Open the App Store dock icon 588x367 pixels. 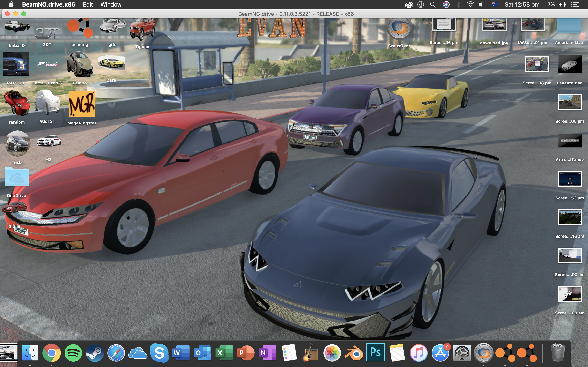pyautogui.click(x=440, y=353)
